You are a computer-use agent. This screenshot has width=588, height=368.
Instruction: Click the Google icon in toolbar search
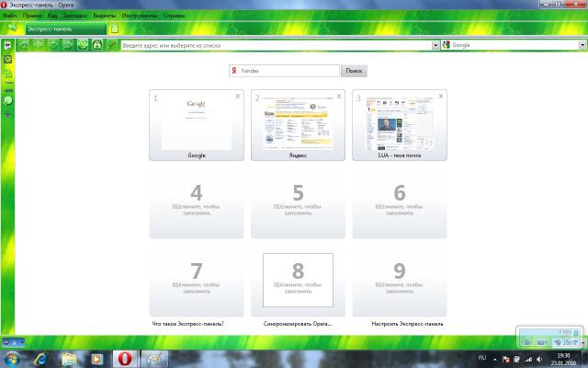click(x=446, y=45)
